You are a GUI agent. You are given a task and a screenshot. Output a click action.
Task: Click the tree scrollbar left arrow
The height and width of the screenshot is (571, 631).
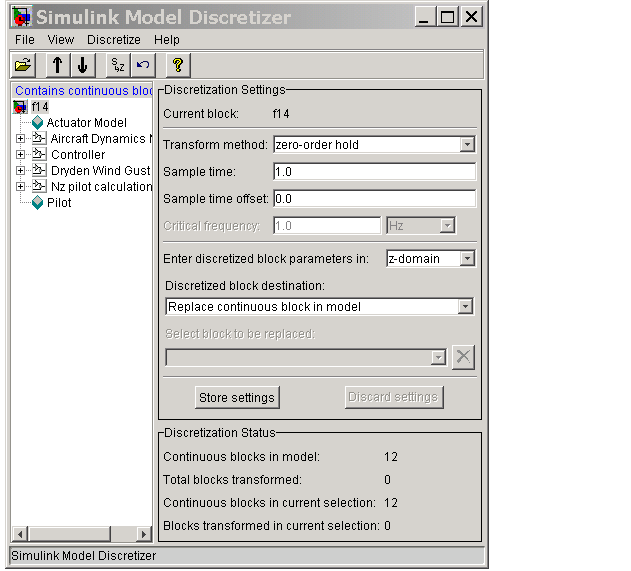tap(20, 534)
